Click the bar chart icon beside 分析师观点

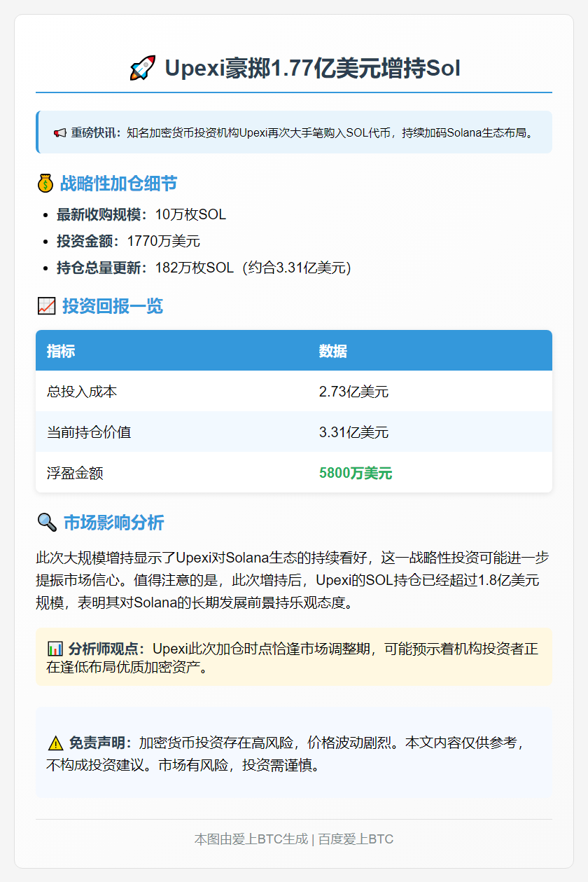point(56,648)
